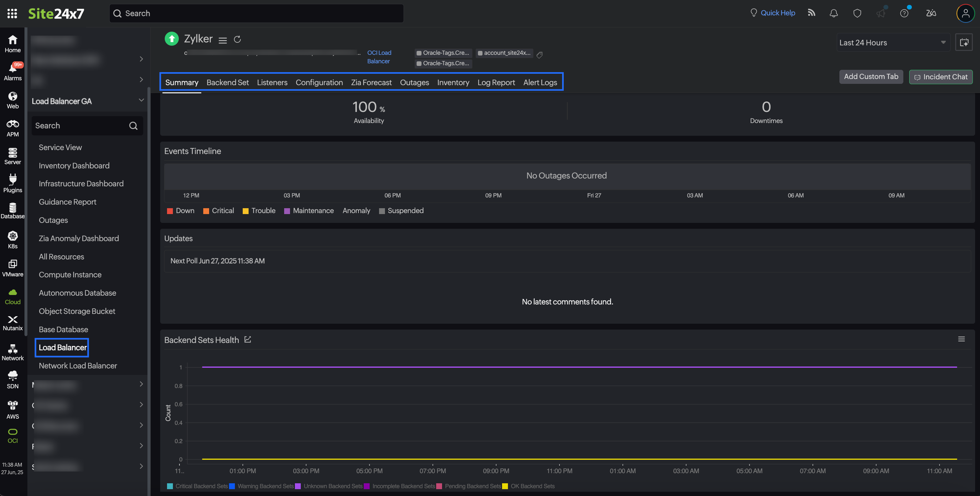The width and height of the screenshot is (980, 496).
Task: Switch to the Backend Set tab
Action: pos(227,82)
